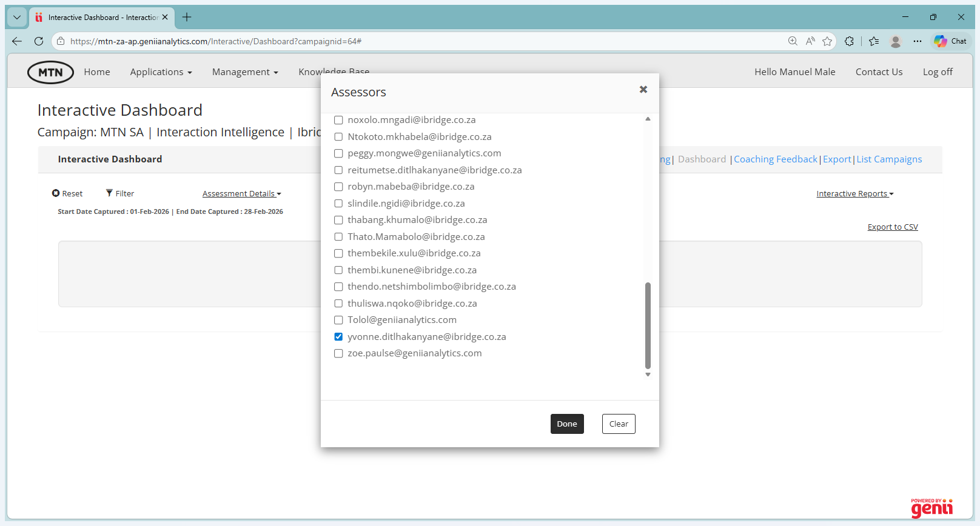The image size is (980, 526).
Task: Click the MTN logo
Action: point(50,72)
